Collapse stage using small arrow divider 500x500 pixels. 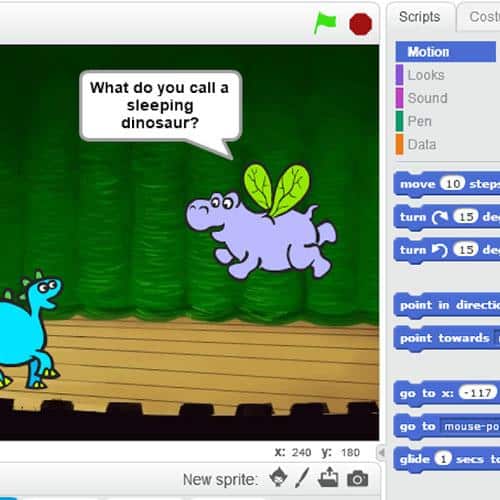381,452
